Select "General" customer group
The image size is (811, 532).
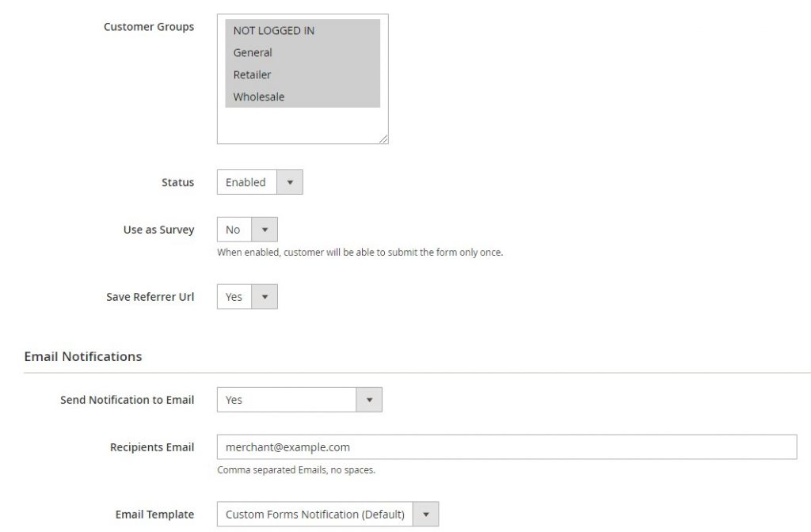[x=253, y=52]
